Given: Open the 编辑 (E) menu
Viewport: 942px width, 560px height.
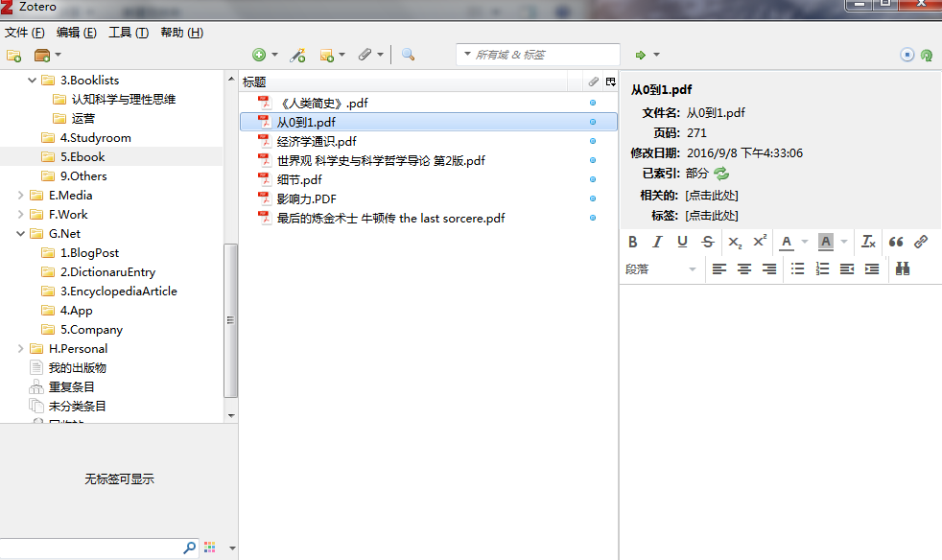Looking at the screenshot, I should click(x=77, y=33).
